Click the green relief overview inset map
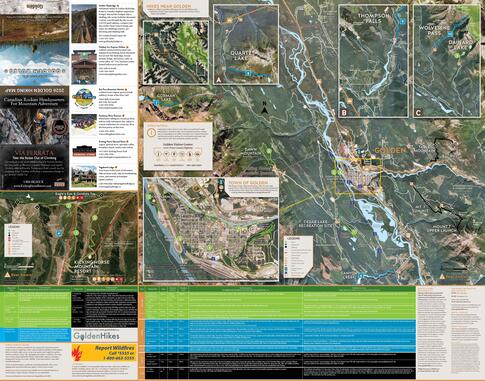Viewport: 485px width, 381px height. click(x=176, y=52)
